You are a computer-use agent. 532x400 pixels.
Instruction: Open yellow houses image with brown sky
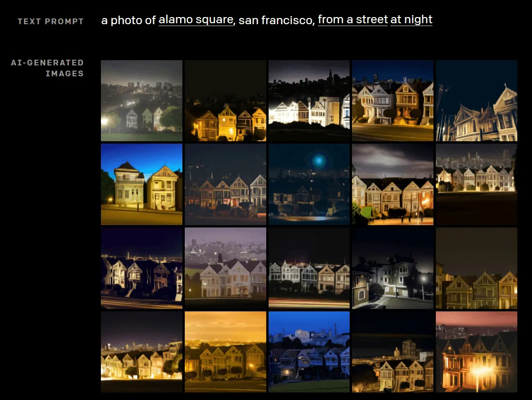pyautogui.click(x=476, y=268)
